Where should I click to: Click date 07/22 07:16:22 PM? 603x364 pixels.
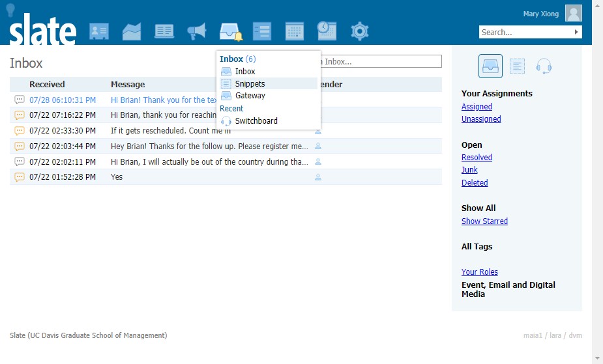63,115
